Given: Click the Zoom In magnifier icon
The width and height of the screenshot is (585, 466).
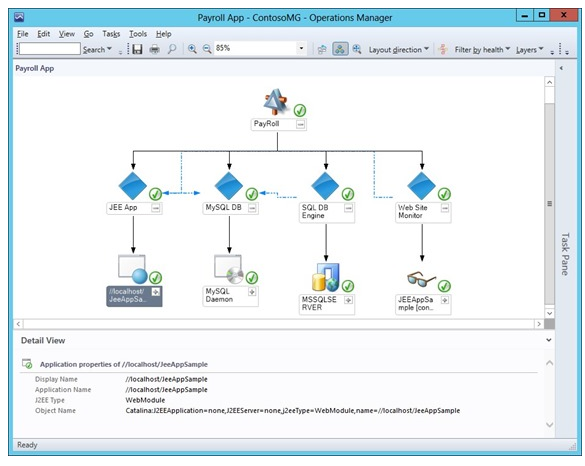Looking at the screenshot, I should [192, 49].
